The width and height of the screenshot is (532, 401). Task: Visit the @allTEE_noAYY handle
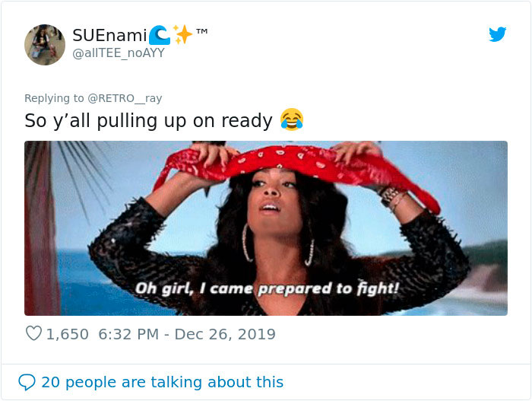119,53
